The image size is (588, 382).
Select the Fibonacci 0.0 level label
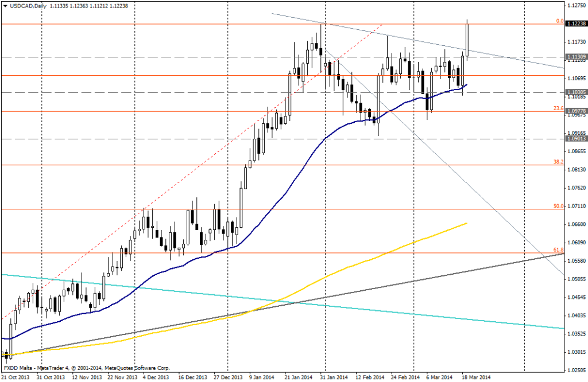(x=559, y=21)
